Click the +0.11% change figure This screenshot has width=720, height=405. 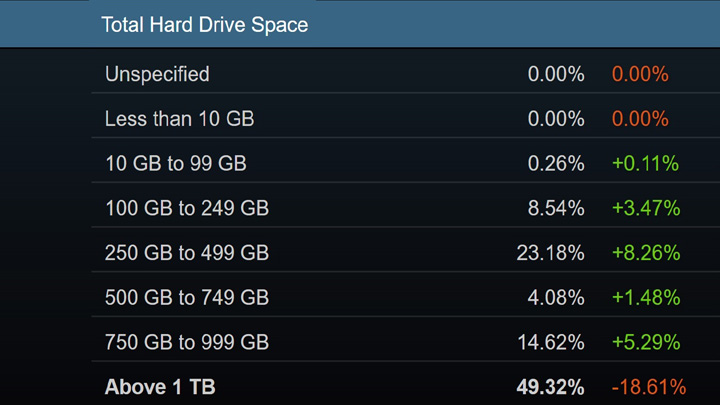click(x=646, y=163)
